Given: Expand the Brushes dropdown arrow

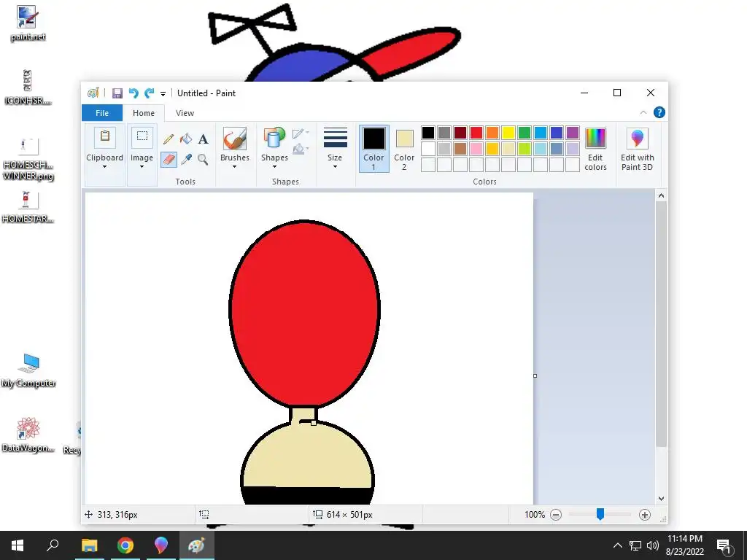Looking at the screenshot, I should (234, 167).
